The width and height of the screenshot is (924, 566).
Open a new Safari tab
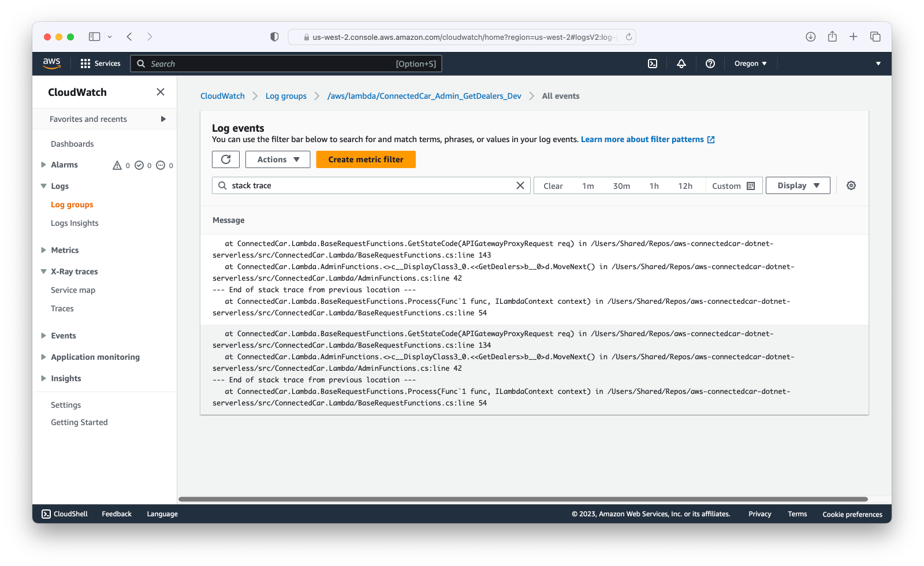coord(854,37)
